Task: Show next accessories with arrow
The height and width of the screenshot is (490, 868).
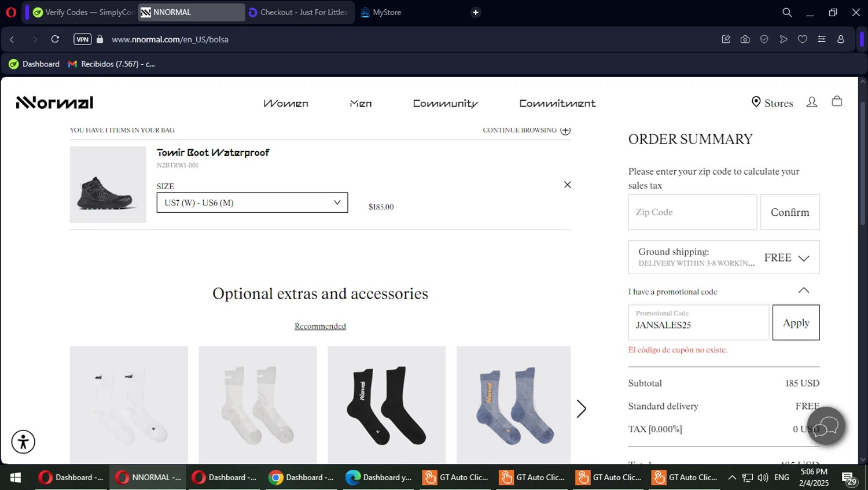Action: tap(582, 408)
